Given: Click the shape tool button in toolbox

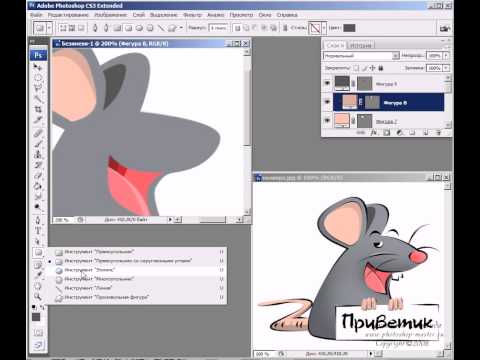Looking at the screenshot, I should tap(38, 252).
